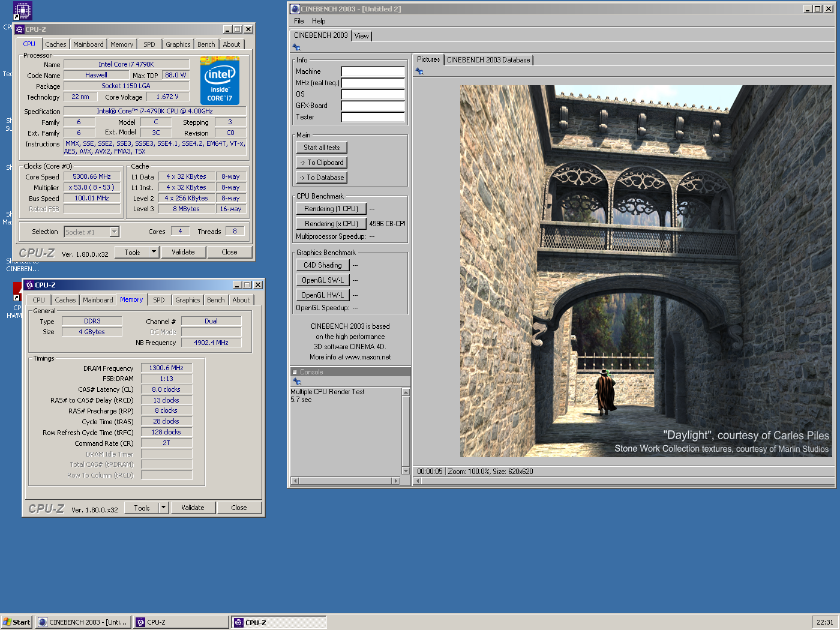
Task: Click Tools button in top CPU-Z window
Action: (132, 252)
